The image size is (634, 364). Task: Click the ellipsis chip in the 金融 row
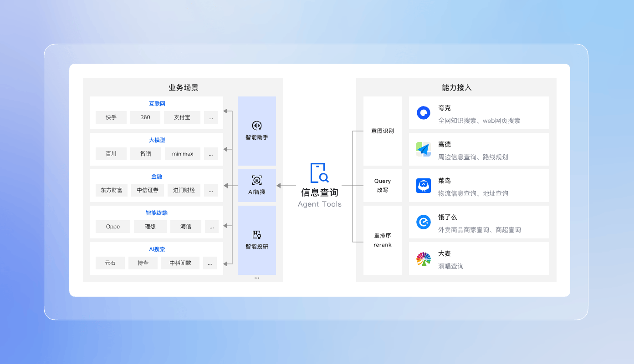tap(211, 190)
